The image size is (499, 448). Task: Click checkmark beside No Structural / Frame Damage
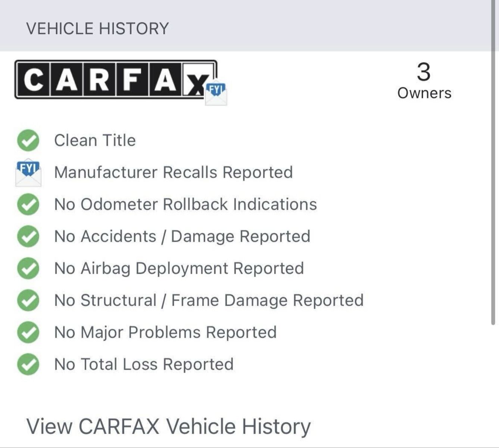[28, 300]
